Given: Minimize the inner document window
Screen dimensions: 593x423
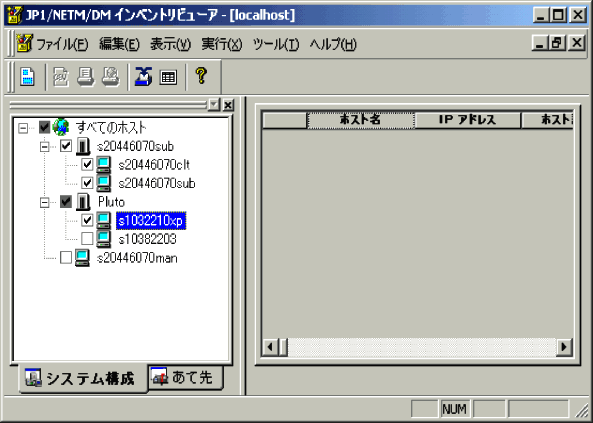Looking at the screenshot, I should pyautogui.click(x=540, y=43).
